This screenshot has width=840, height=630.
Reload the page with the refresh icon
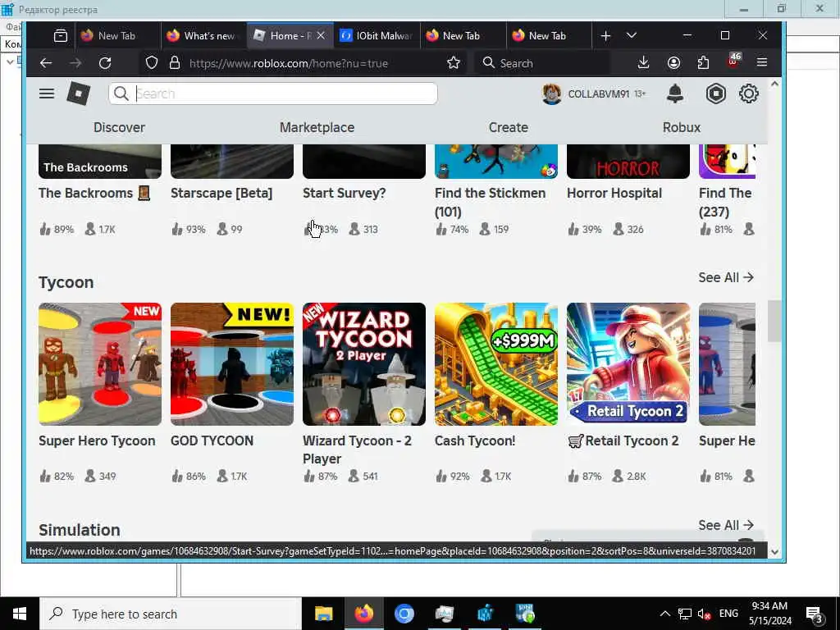(x=105, y=63)
